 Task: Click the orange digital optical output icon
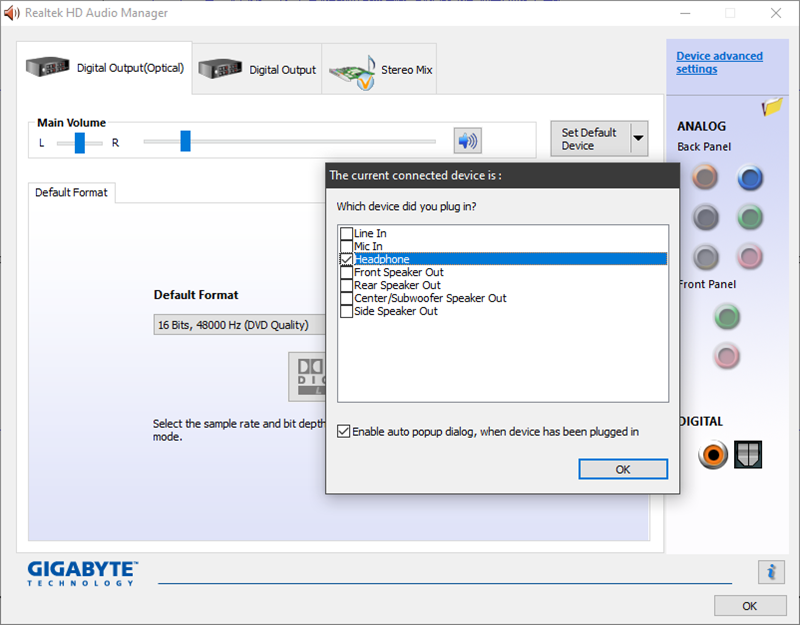(x=713, y=455)
